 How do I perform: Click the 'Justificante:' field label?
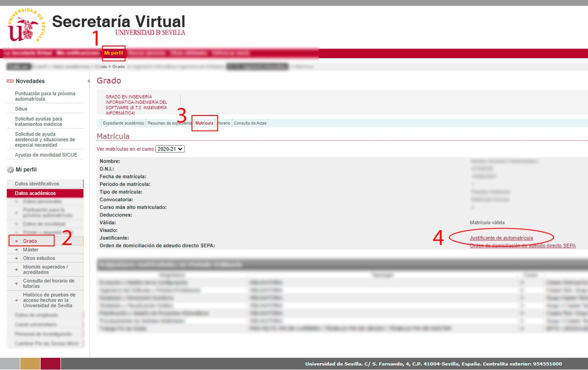(115, 238)
